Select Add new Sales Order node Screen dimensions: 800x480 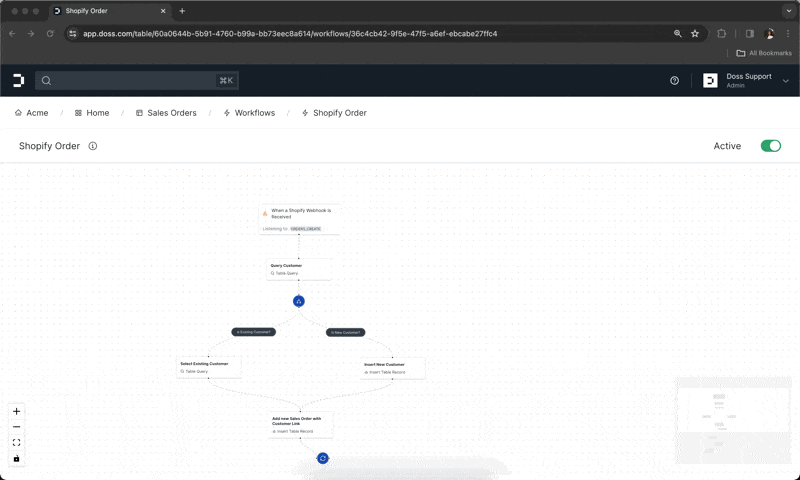click(301, 425)
